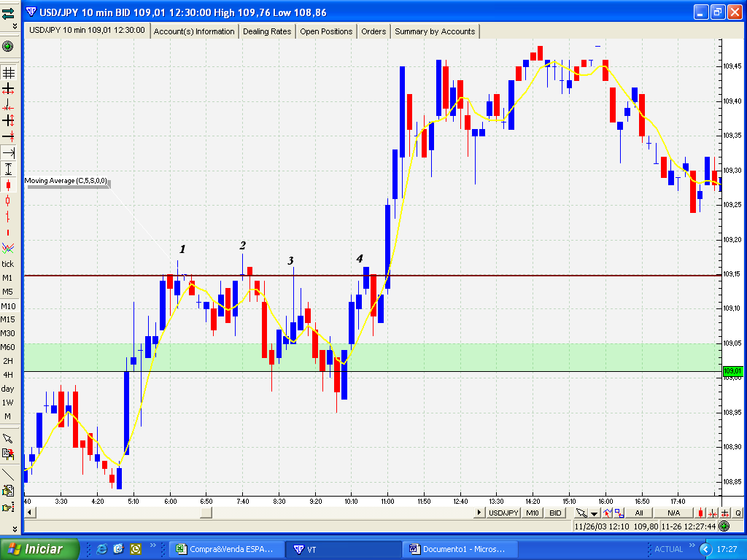Switch chart to 4H timeframe
The height and width of the screenshot is (560, 747).
8,375
